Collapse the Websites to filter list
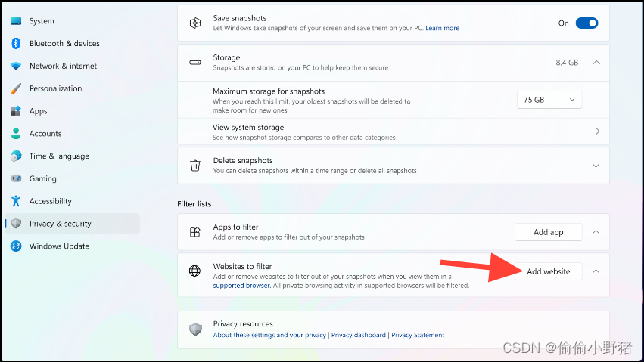 [x=596, y=271]
